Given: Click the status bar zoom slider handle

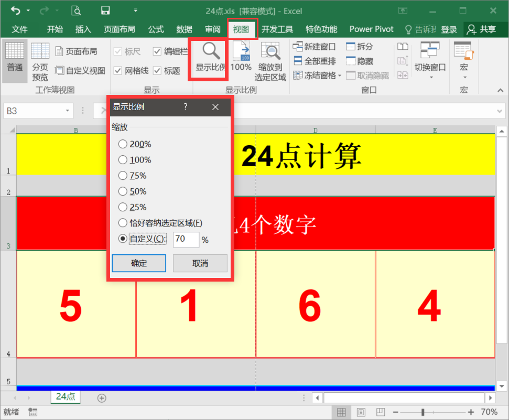Looking at the screenshot, I should [423, 412].
